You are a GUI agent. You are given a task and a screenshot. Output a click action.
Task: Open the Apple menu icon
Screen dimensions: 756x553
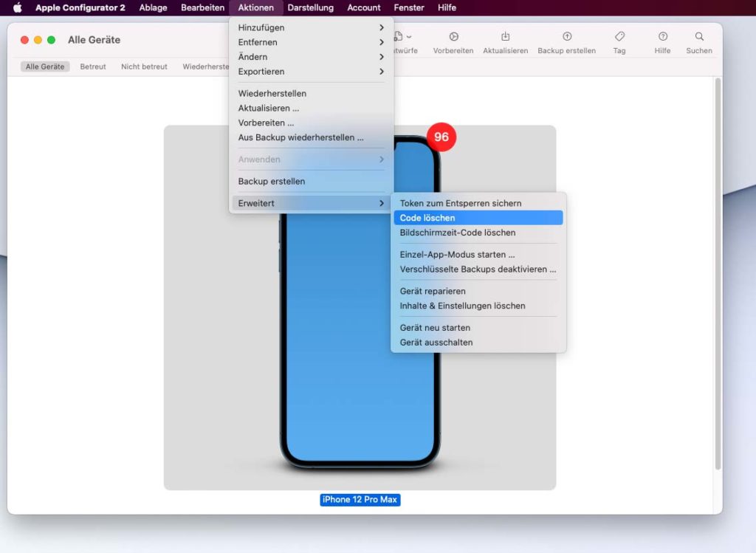(18, 7)
